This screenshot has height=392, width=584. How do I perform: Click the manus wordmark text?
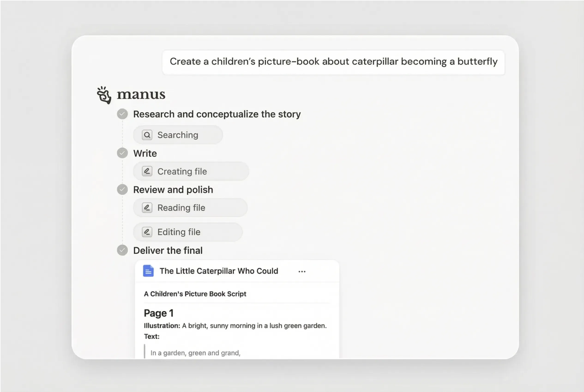click(x=141, y=94)
